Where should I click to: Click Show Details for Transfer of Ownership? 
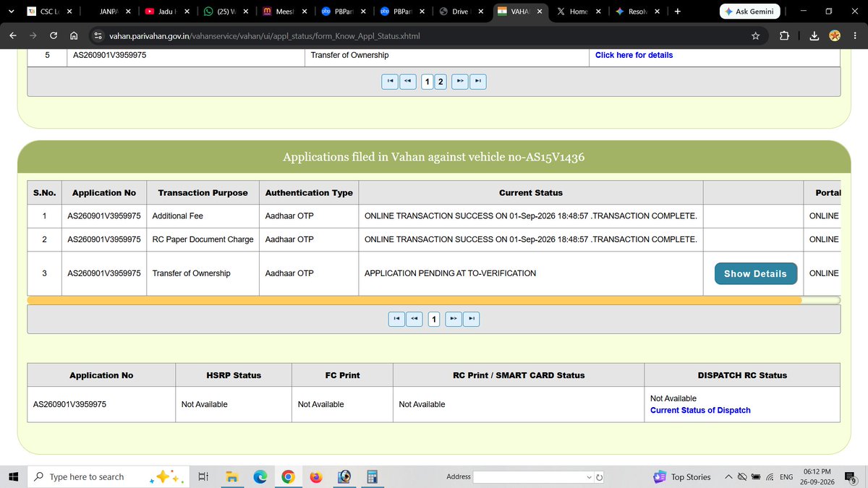pyautogui.click(x=755, y=273)
